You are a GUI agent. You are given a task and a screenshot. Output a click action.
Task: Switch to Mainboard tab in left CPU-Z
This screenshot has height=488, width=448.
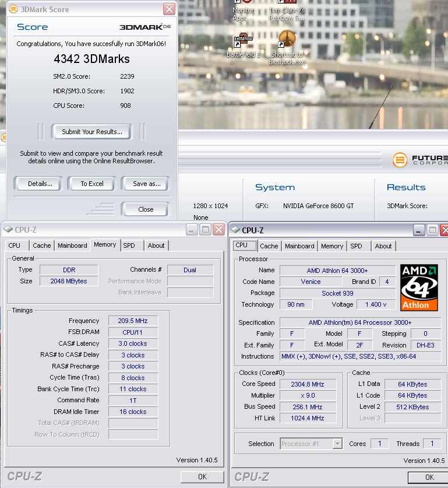click(x=72, y=245)
